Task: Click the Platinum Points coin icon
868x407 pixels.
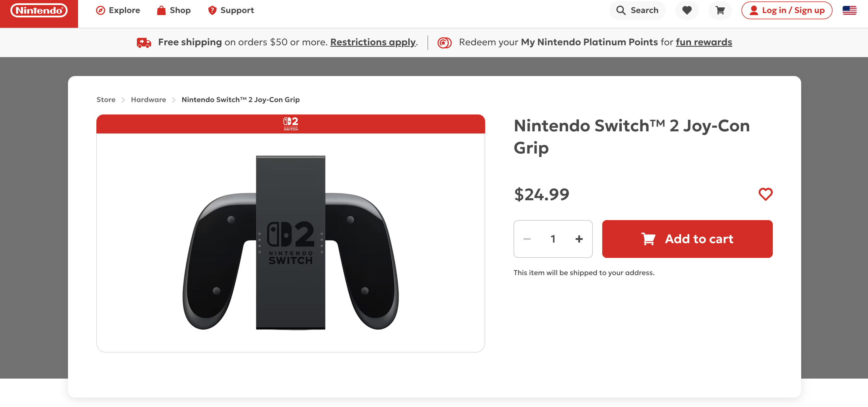Action: (x=444, y=43)
